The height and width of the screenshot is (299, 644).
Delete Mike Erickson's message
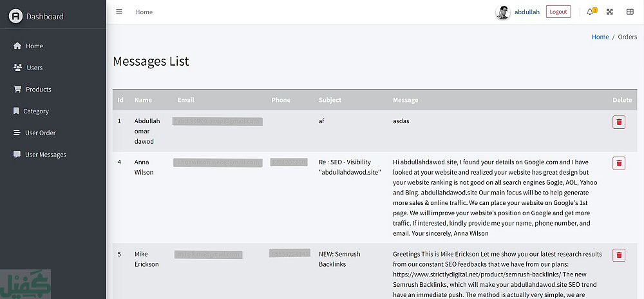click(x=619, y=255)
